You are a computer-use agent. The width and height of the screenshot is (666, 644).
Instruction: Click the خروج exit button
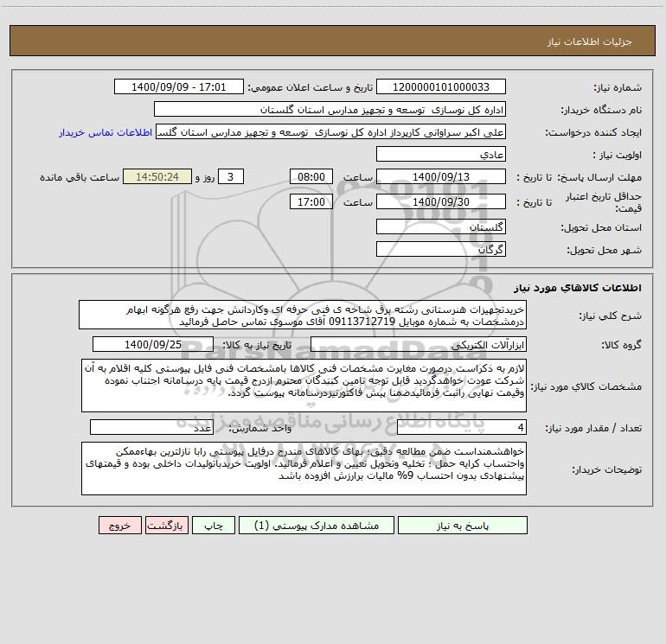(119, 526)
